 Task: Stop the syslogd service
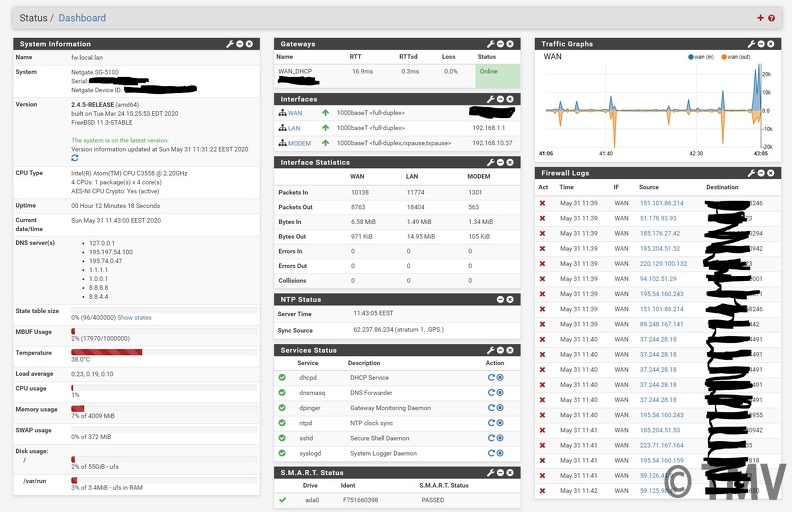[500, 453]
